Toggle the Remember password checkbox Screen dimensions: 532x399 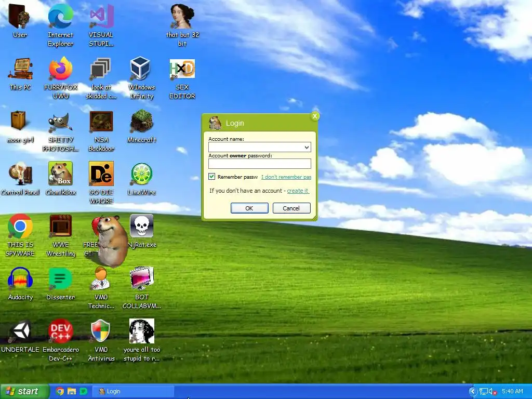(x=212, y=177)
